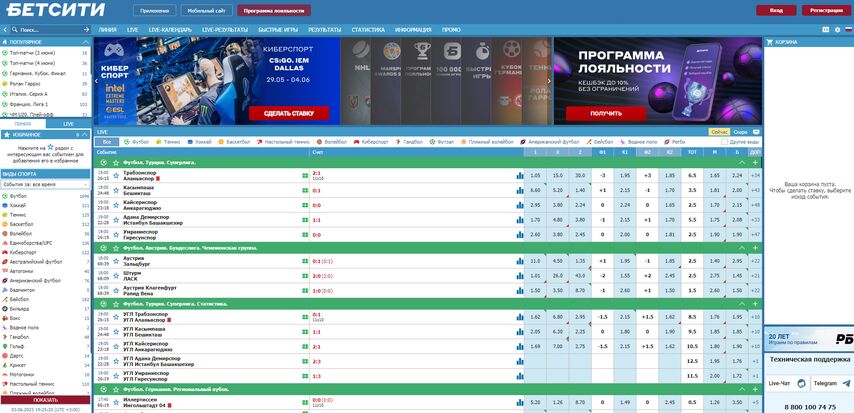
Task: Expand +34 extra markets for Трабзонспор match
Action: (x=755, y=175)
